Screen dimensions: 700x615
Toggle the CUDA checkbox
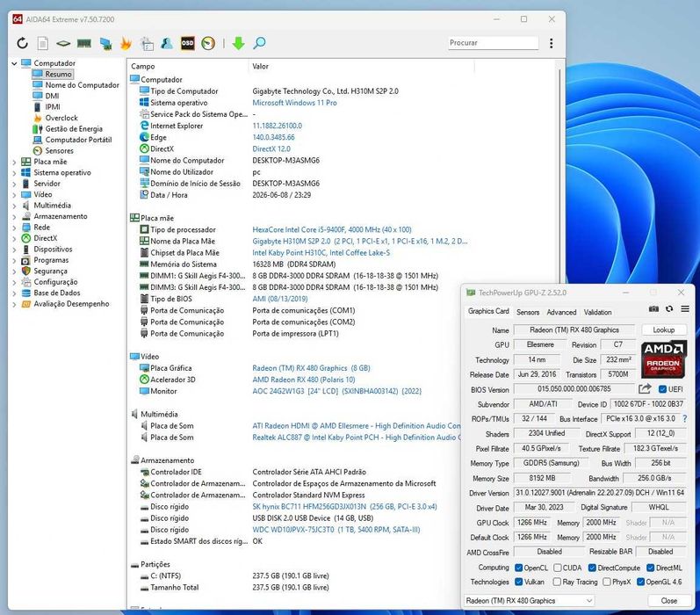tap(558, 568)
